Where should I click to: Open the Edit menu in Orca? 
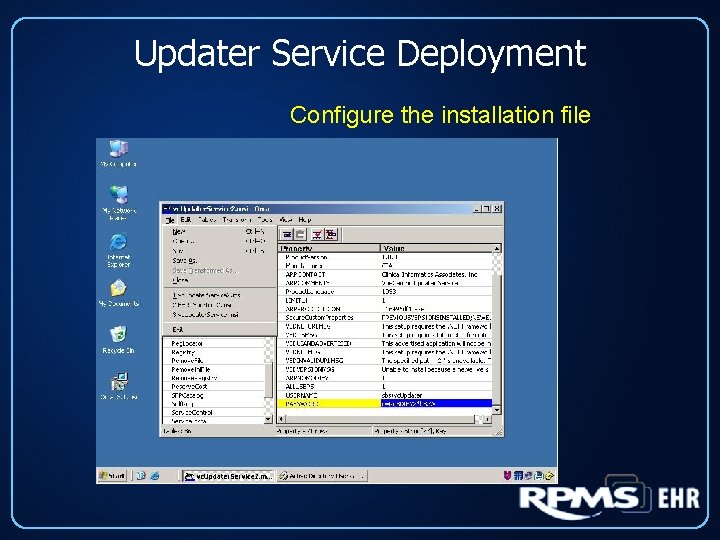click(x=186, y=220)
